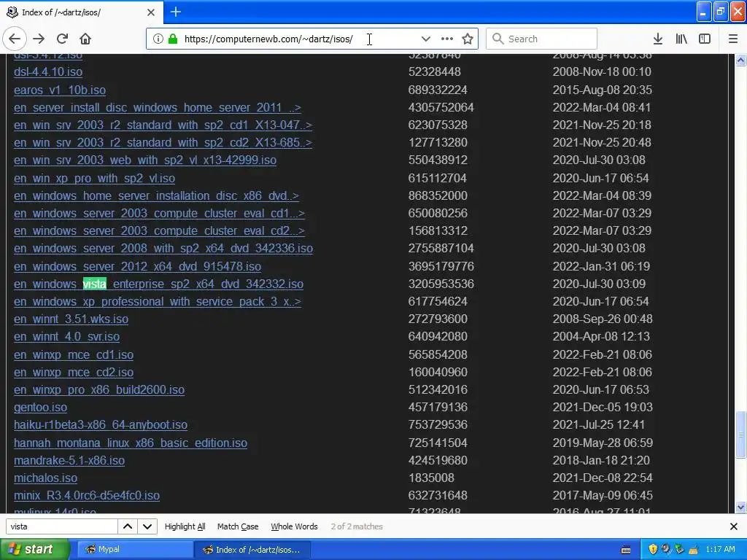Click the system tray clock 1:17 AM
The width and height of the screenshot is (747, 560).
pos(720,549)
